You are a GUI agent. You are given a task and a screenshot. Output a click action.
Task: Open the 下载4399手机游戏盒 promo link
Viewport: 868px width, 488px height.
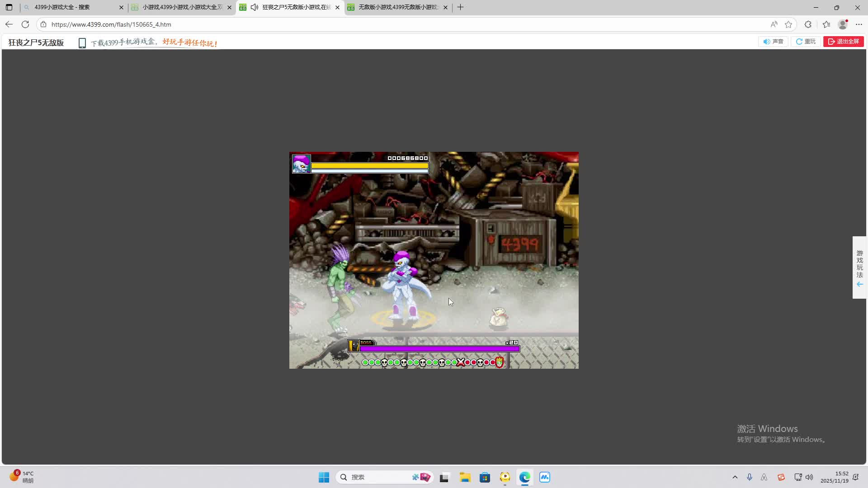pos(154,43)
